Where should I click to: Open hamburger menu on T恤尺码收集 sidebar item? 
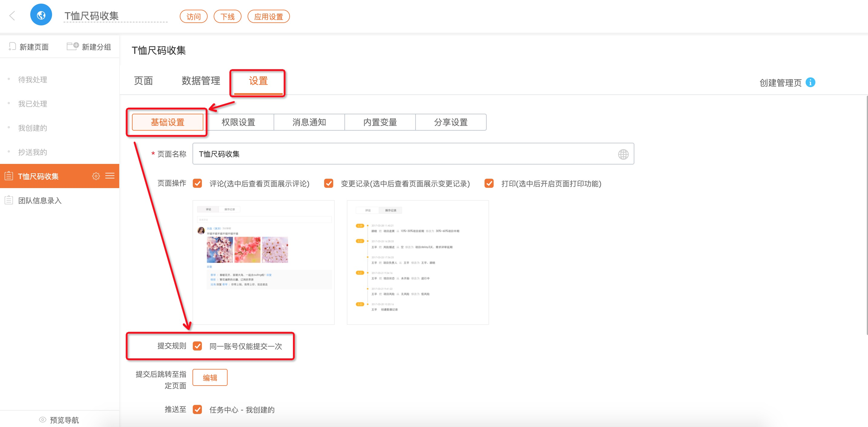coord(110,176)
